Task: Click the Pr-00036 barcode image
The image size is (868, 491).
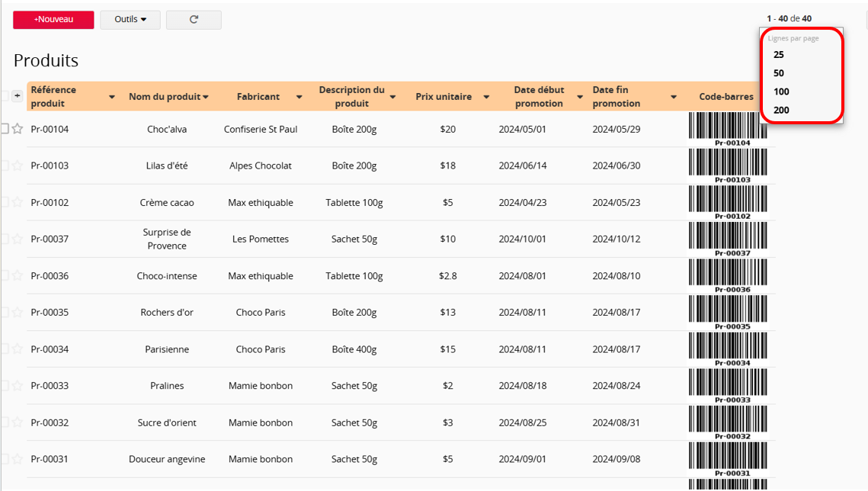Action: [728, 275]
